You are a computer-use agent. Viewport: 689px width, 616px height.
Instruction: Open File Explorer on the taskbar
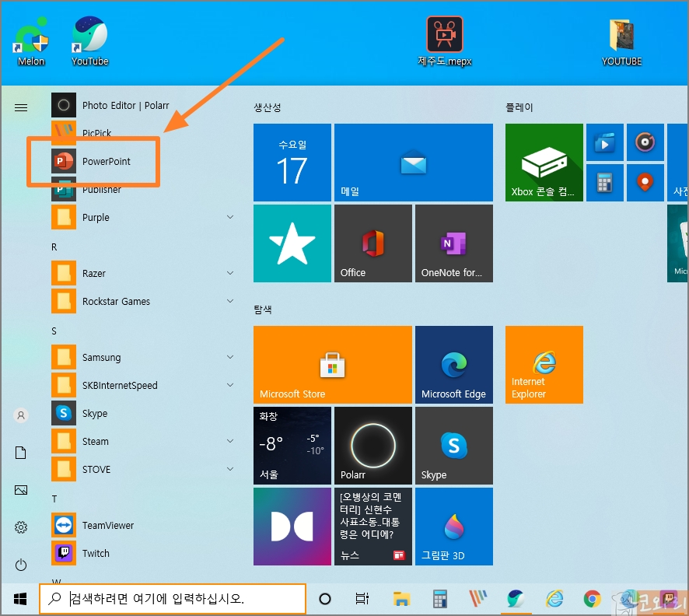pos(401,598)
